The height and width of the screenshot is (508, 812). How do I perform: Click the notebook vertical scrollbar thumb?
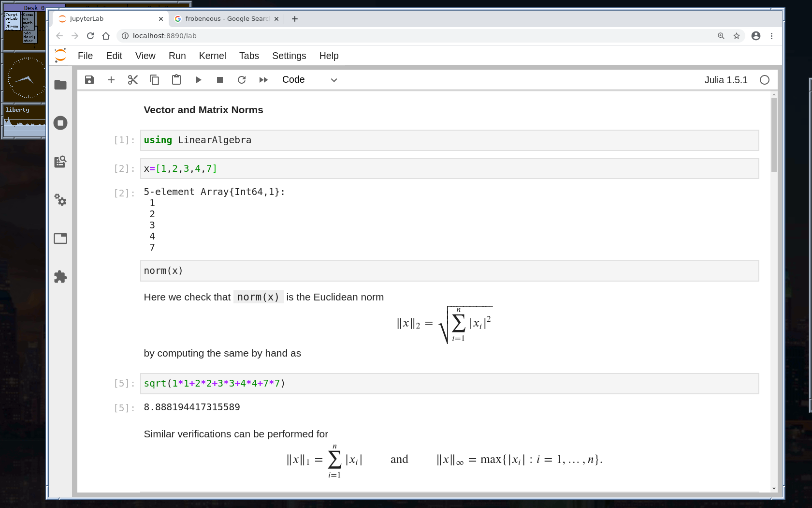(x=774, y=134)
